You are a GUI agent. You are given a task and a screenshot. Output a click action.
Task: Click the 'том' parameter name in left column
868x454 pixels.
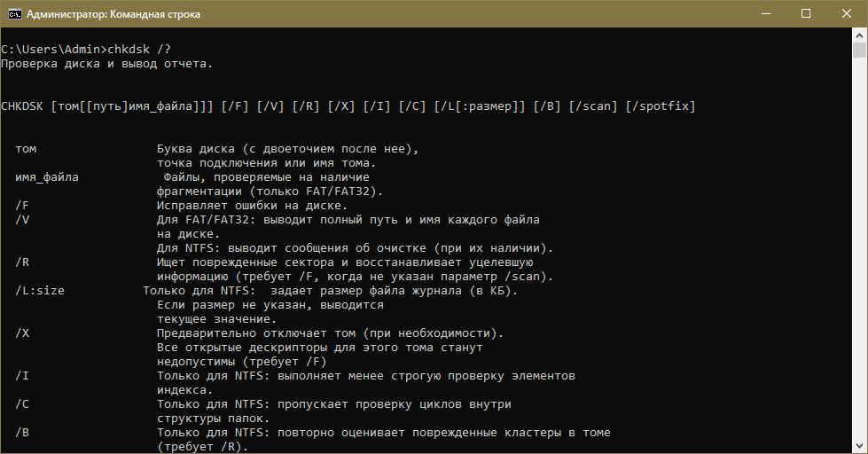tap(26, 149)
